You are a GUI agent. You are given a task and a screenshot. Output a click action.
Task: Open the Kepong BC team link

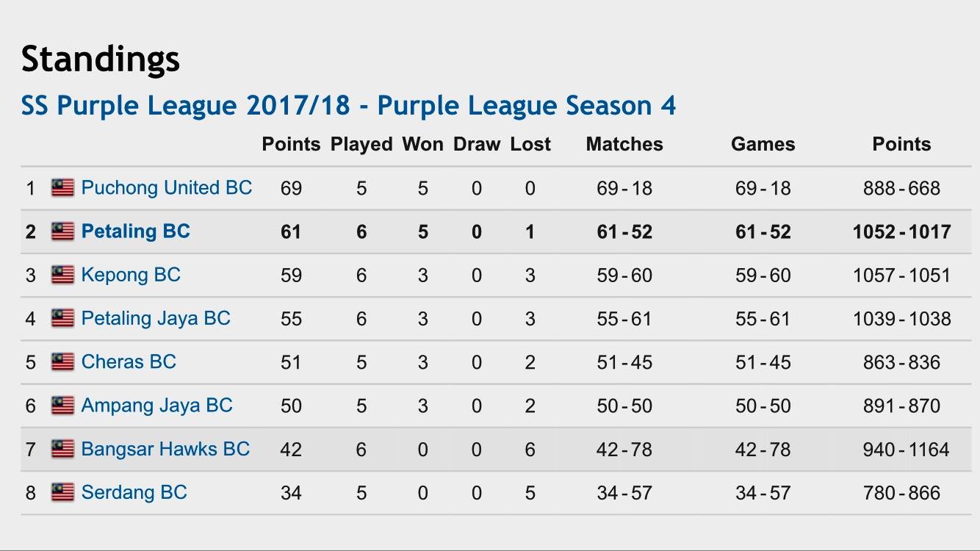[x=131, y=275]
